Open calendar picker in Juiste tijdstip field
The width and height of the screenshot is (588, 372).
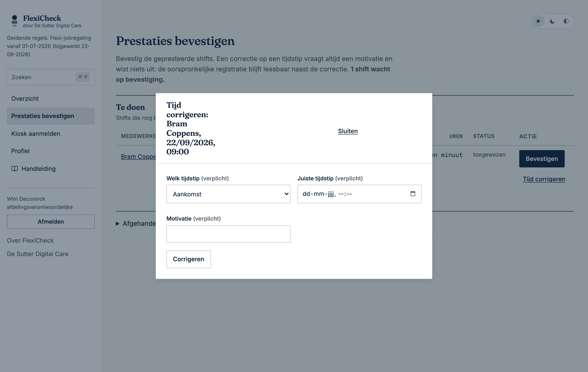point(413,194)
